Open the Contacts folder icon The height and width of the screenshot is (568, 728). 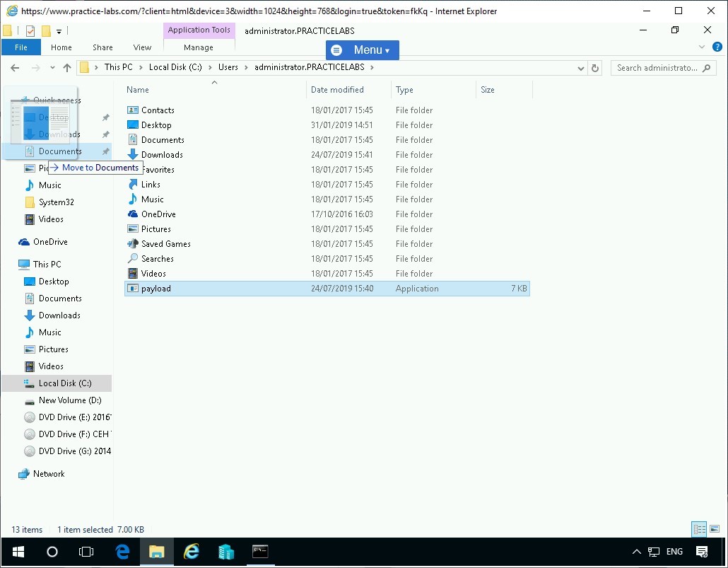pos(133,110)
